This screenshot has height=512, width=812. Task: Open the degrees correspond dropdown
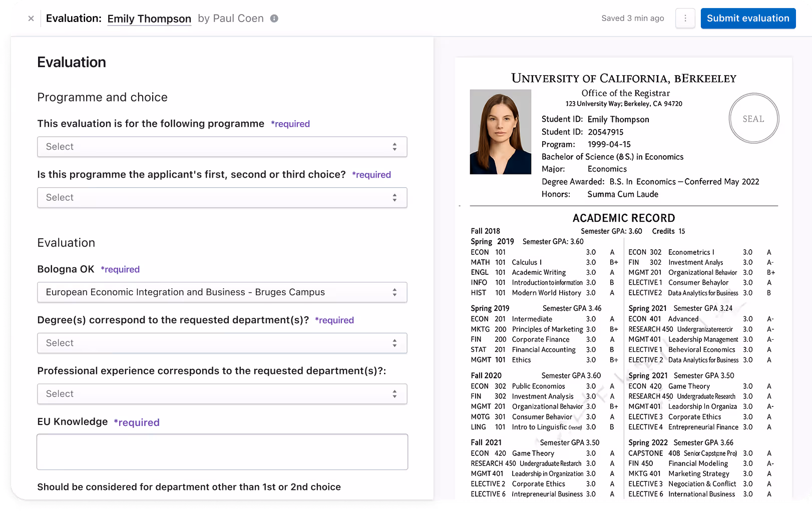click(x=222, y=343)
